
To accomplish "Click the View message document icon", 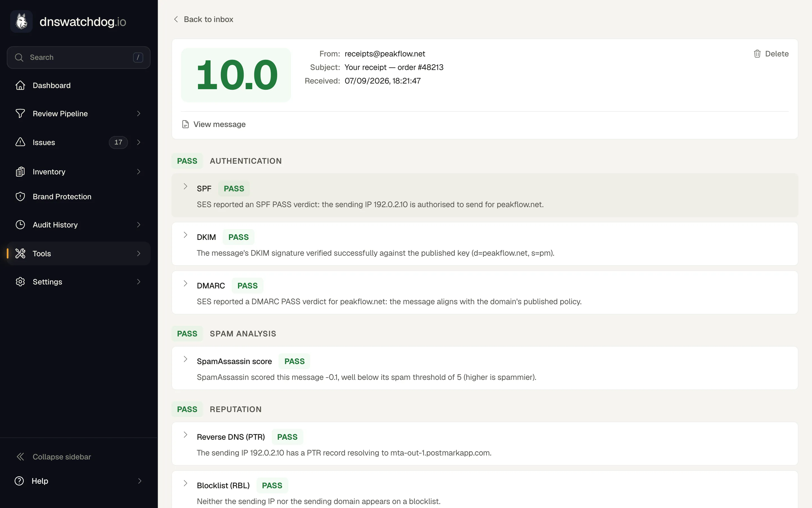I will click(x=185, y=124).
